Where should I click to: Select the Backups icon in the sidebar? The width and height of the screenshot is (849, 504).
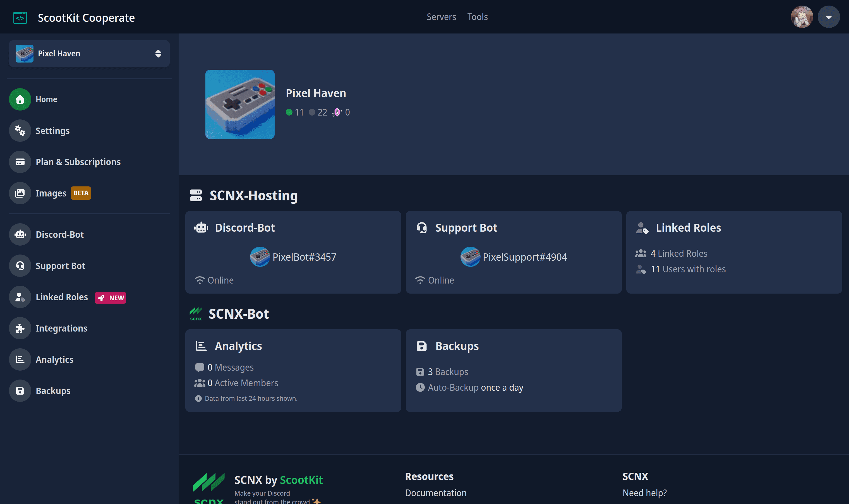pyautogui.click(x=20, y=391)
